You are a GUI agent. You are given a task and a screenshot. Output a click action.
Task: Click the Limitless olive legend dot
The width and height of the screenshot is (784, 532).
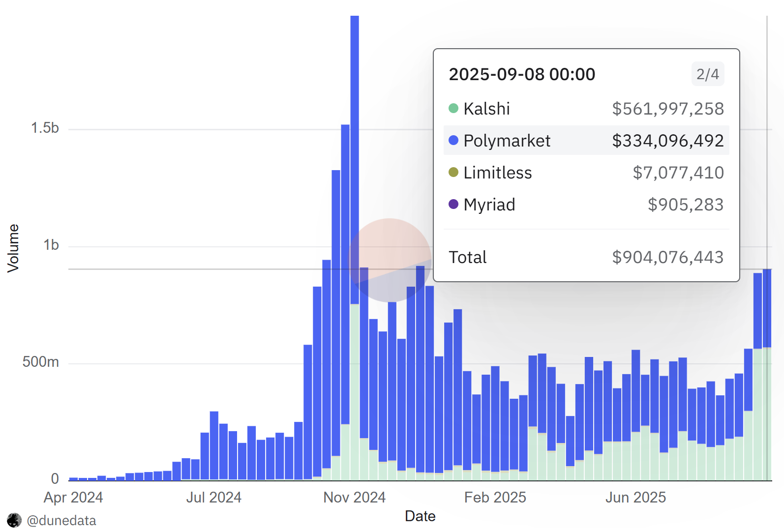(453, 172)
